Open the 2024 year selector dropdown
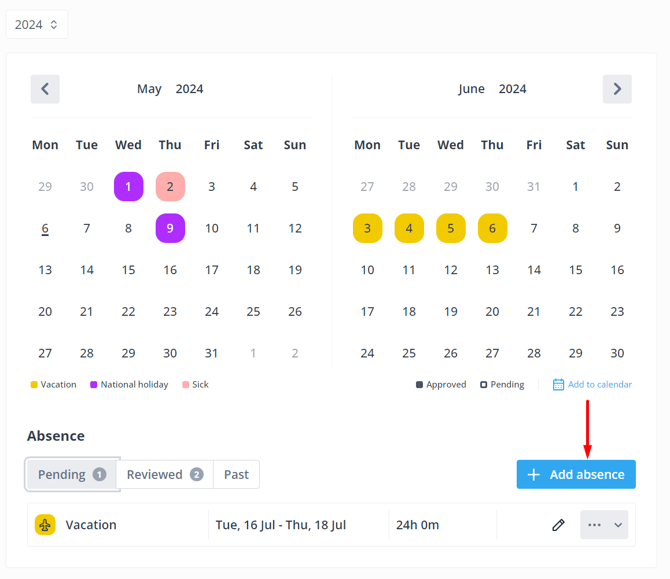The image size is (670, 579). tap(37, 24)
